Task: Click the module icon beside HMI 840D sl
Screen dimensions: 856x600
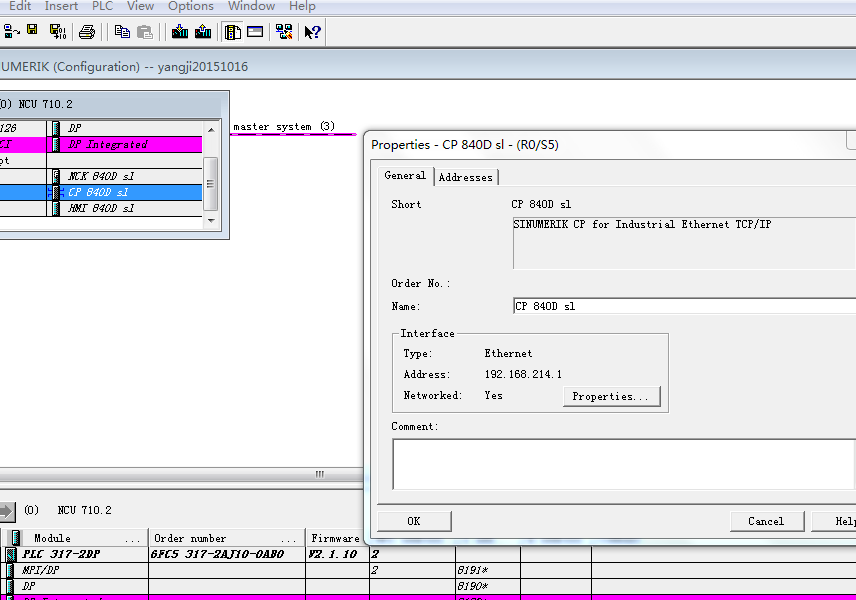Action: pyautogui.click(x=56, y=208)
